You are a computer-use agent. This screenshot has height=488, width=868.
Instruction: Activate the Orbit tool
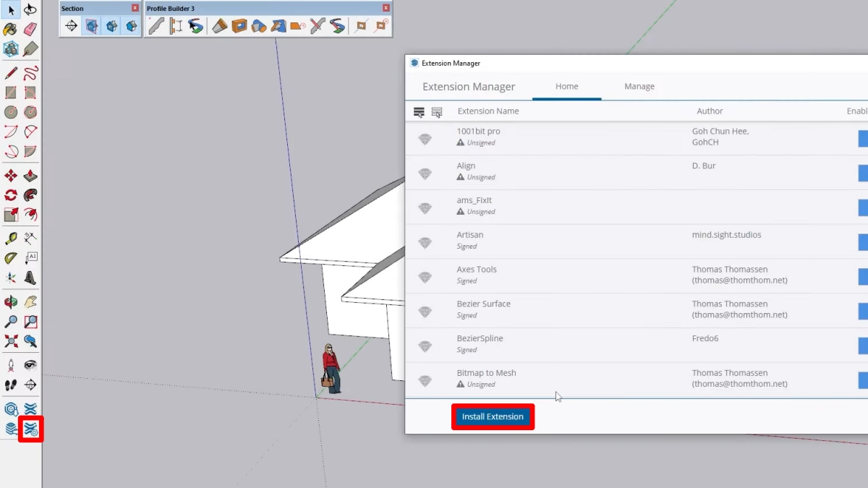click(11, 301)
